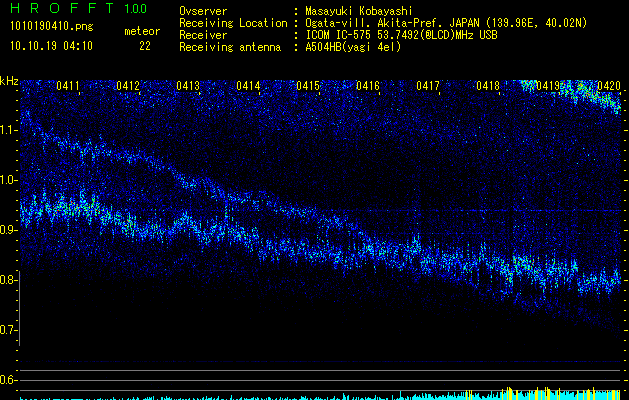This screenshot has width=629, height=400.
Task: Click the meteor count value 22
Action: click(x=145, y=46)
